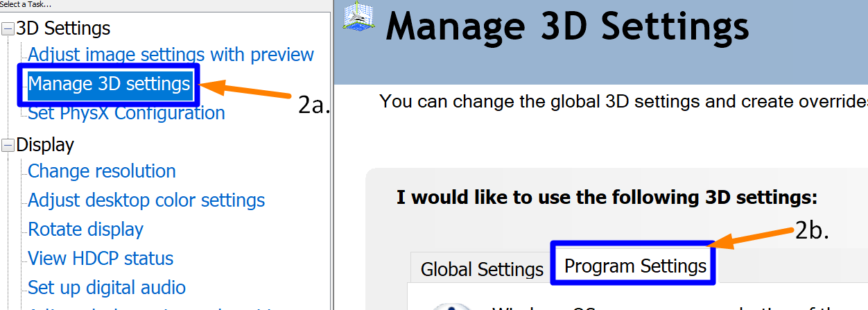The width and height of the screenshot is (868, 310).
Task: Click 'You can change the global 3D settings' description
Action: point(623,102)
